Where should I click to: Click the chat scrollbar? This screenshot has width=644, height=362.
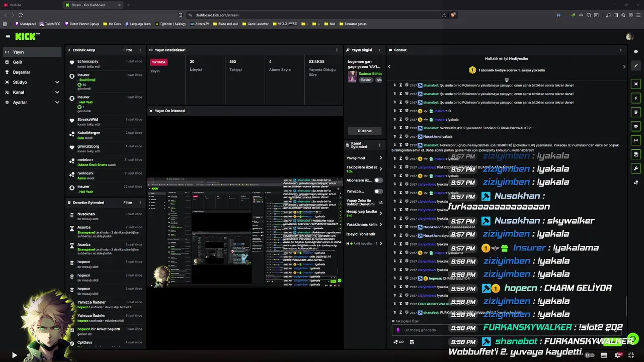tap(626, 306)
